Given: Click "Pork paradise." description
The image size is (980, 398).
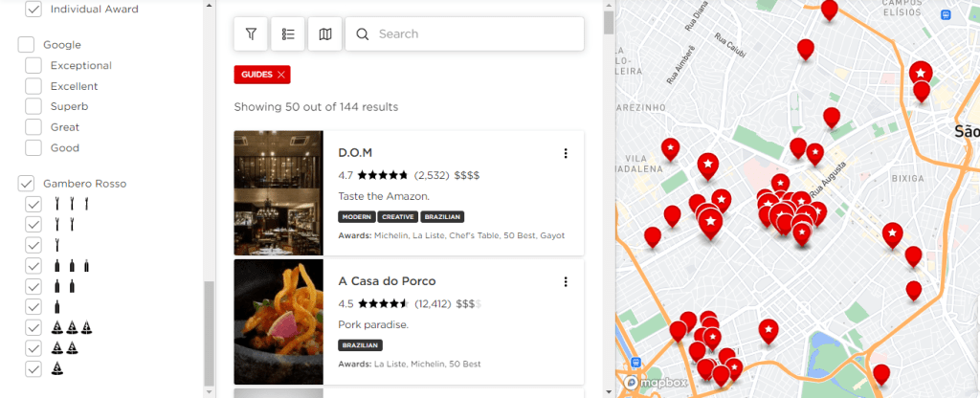Looking at the screenshot, I should tap(373, 325).
